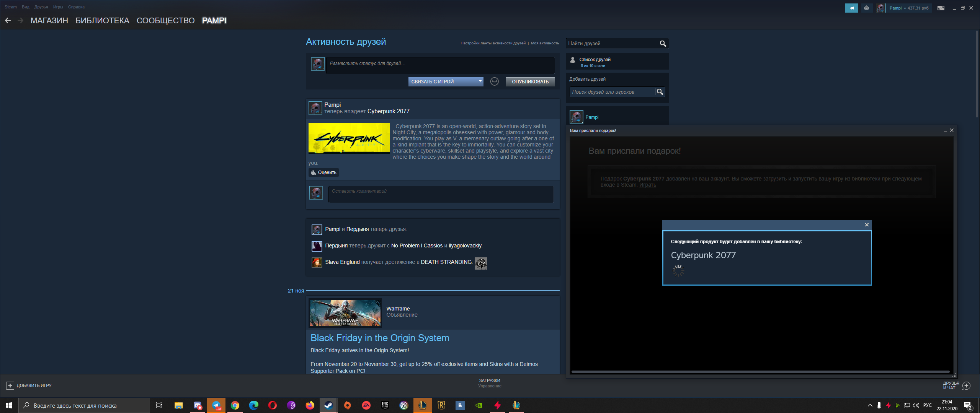This screenshot has width=980, height=413.
Task: Open Opera browser from the taskbar
Action: tap(273, 405)
